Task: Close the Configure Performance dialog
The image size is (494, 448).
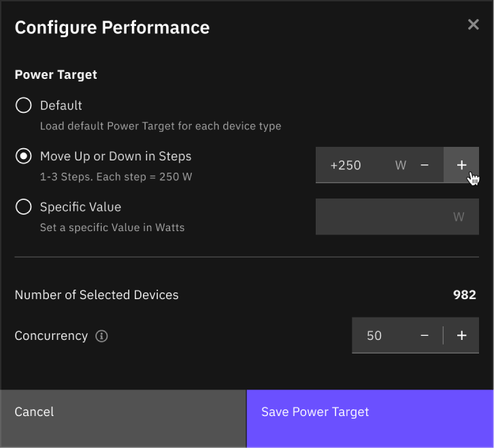Action: tap(474, 25)
